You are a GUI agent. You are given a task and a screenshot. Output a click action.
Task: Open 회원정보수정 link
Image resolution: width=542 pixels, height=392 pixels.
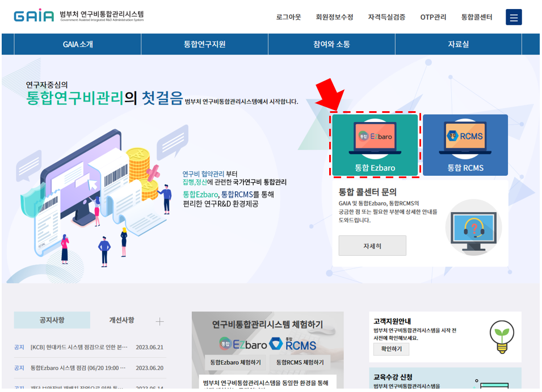pyautogui.click(x=334, y=17)
